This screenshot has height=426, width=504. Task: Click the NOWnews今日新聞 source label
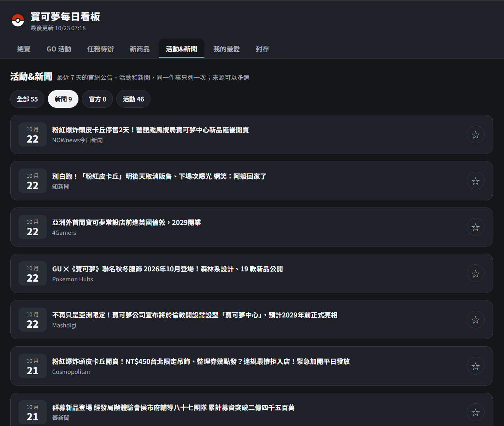(77, 140)
